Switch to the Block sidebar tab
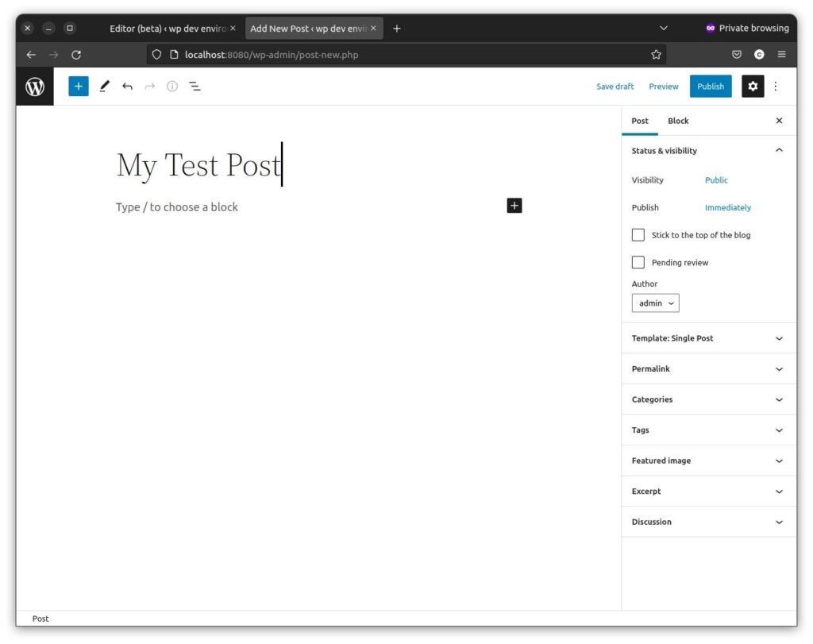 pos(678,121)
